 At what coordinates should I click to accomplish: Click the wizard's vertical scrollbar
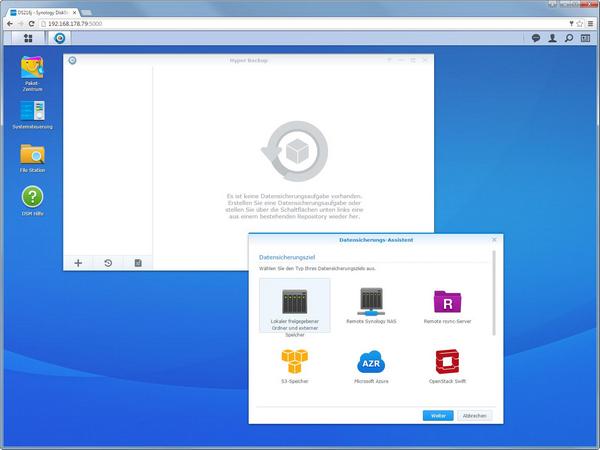click(494, 293)
